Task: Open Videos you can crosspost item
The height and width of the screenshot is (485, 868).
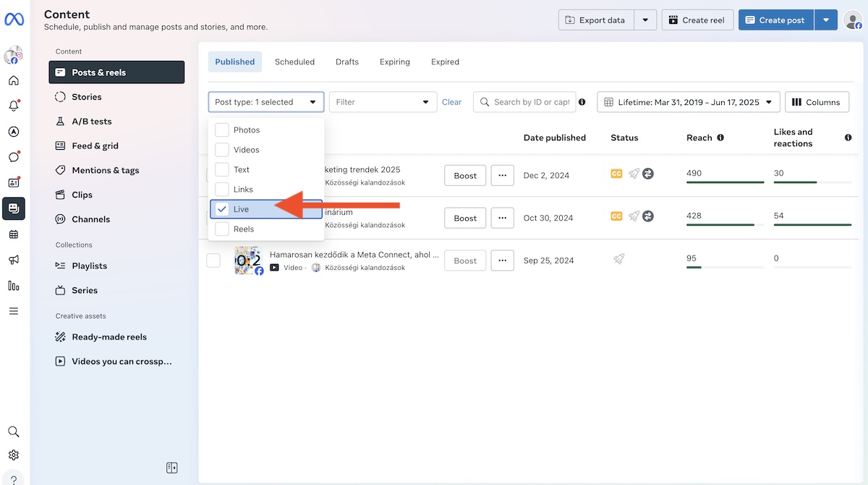Action: pyautogui.click(x=116, y=361)
